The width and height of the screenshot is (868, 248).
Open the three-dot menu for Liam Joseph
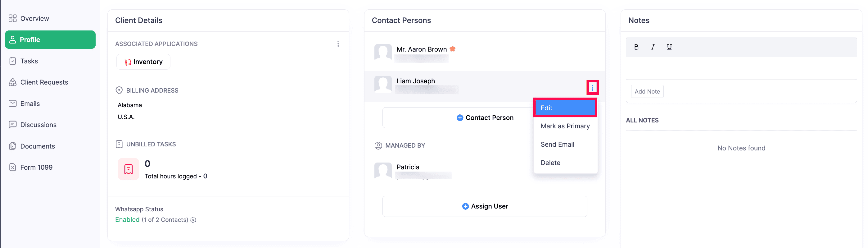(x=592, y=87)
